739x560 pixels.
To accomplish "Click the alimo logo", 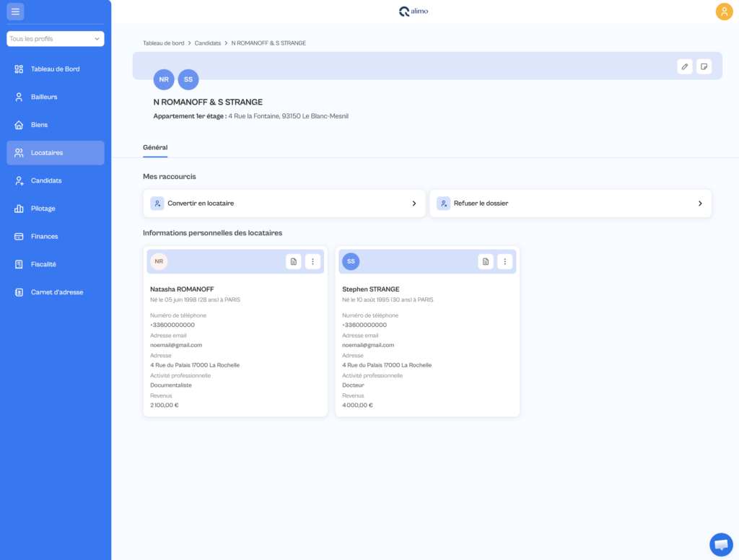I will pos(414,12).
